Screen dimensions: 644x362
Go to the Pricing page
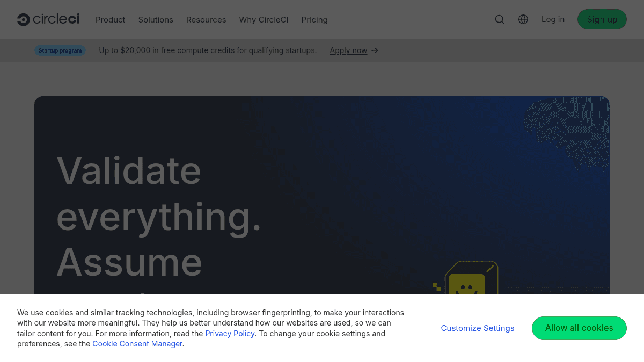(314, 20)
